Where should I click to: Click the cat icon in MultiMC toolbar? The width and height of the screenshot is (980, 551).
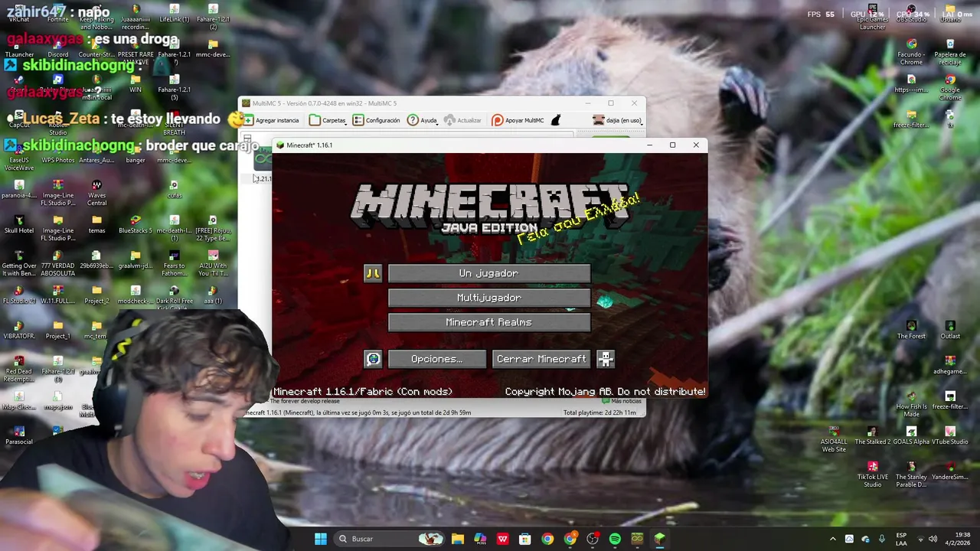pos(556,120)
